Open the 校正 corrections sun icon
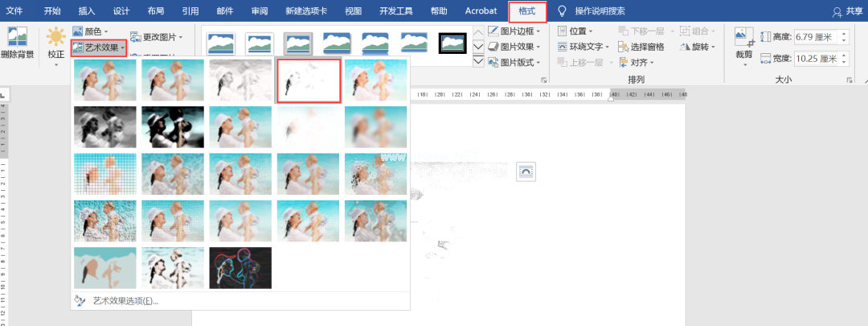The width and height of the screenshot is (868, 326). point(56,36)
